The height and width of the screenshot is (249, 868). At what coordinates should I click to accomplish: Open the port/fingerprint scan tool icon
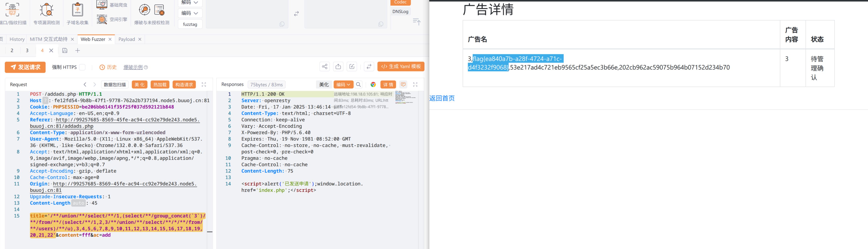point(12,9)
